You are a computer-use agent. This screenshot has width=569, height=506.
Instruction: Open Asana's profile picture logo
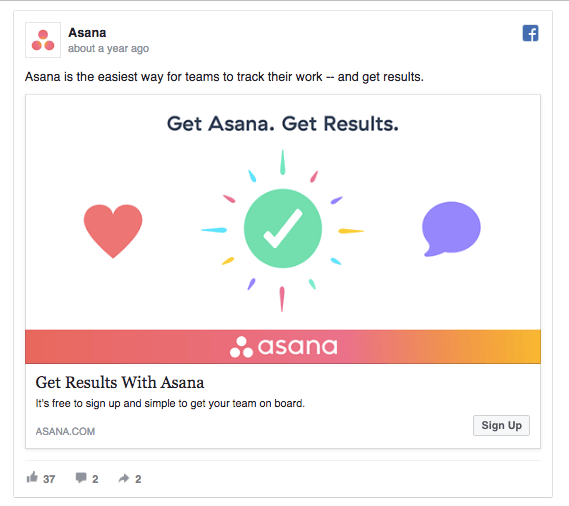pos(43,40)
